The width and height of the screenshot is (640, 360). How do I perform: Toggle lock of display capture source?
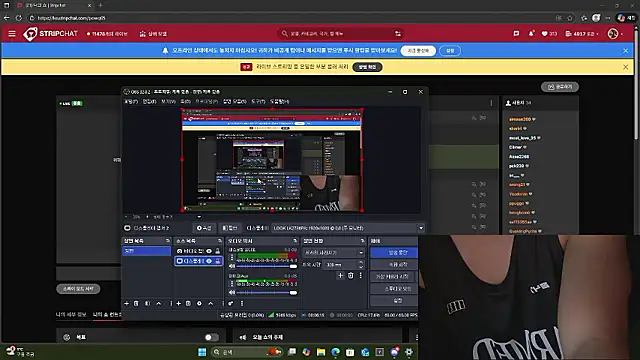point(218,261)
